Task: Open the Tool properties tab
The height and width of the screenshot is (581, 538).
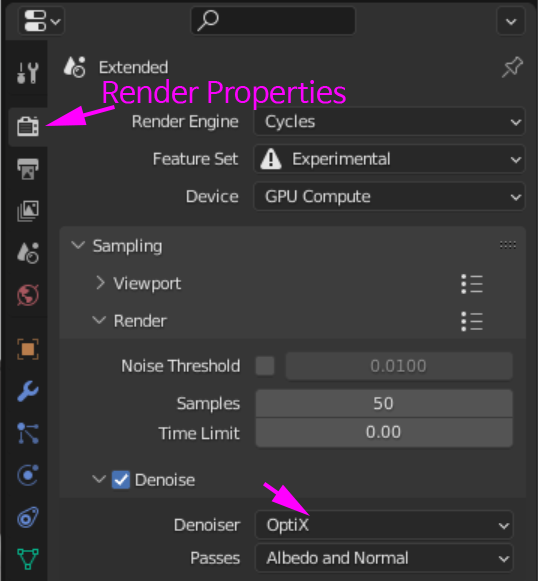Action: 28,73
